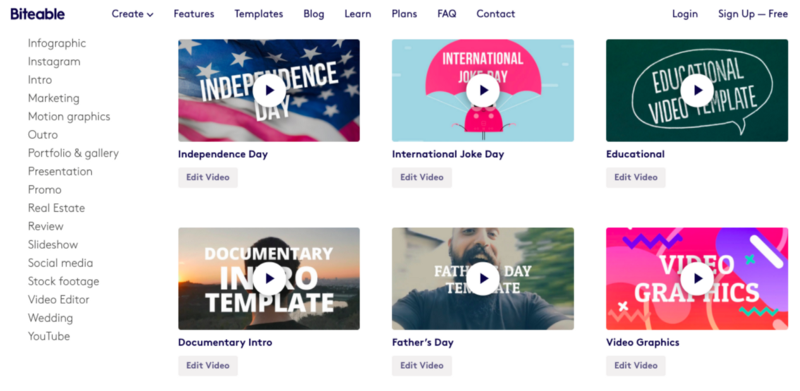
Task: Expand the Create dropdown menu
Action: pyautogui.click(x=133, y=14)
